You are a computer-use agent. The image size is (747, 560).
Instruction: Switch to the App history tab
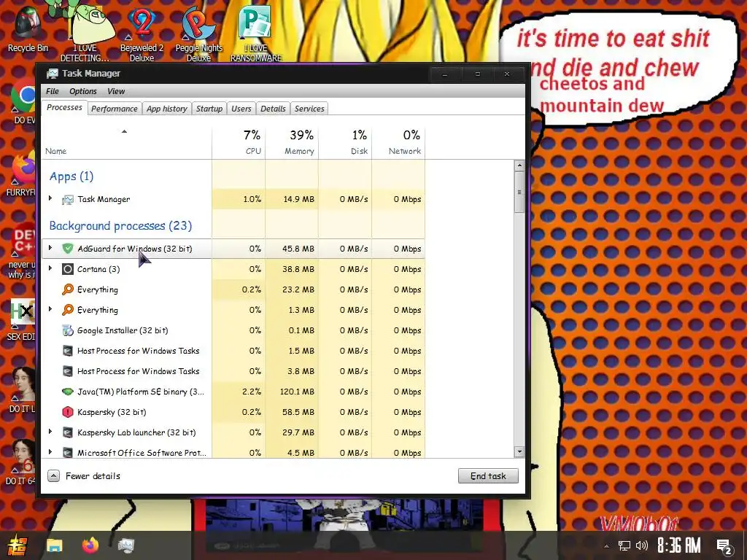167,109
